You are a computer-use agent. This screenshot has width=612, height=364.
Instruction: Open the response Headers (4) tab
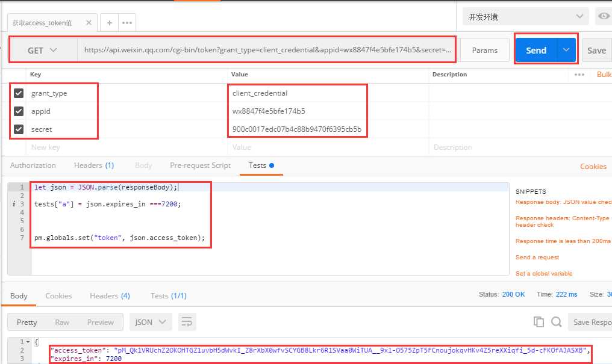(x=110, y=296)
